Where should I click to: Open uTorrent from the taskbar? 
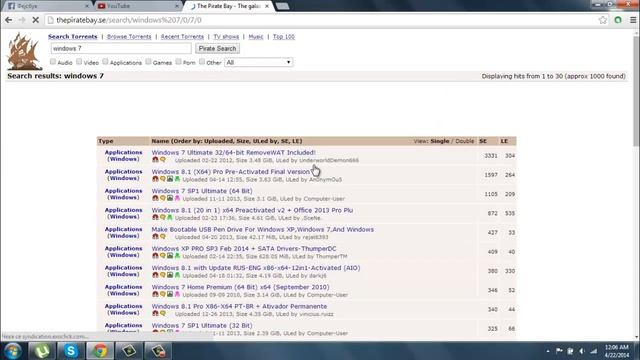point(42,351)
